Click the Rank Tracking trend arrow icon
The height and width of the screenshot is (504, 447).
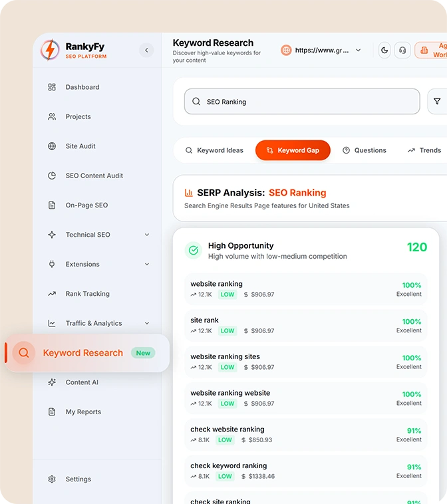point(52,294)
